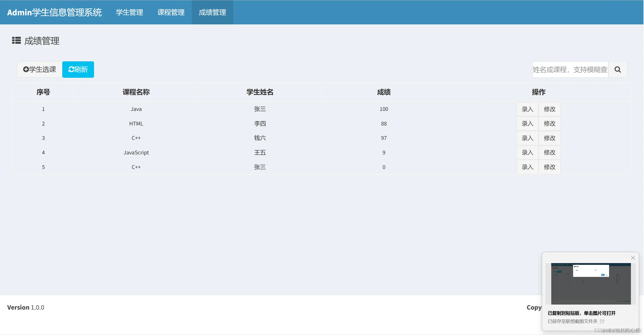Click the screenshot thumbnail in the popup

point(590,283)
